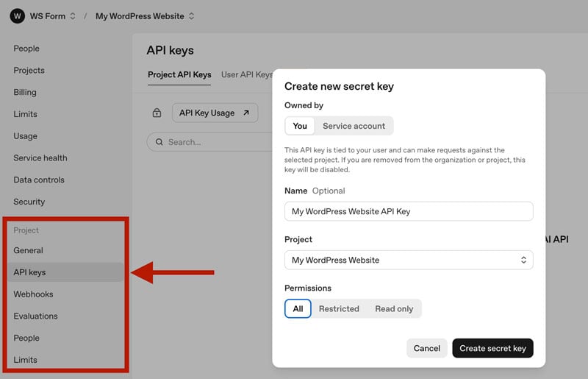Open the Service health page

40,157
